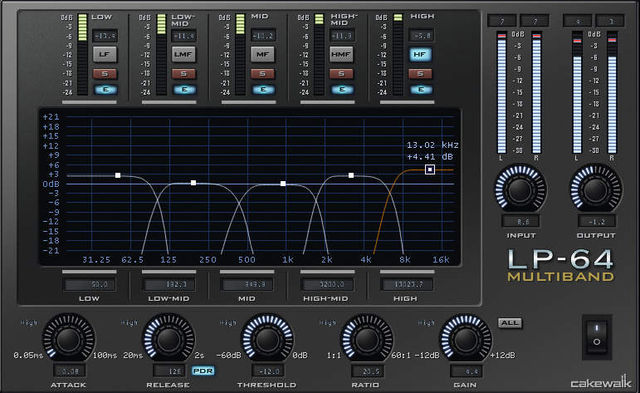Flip the power rocker switch

[596, 337]
